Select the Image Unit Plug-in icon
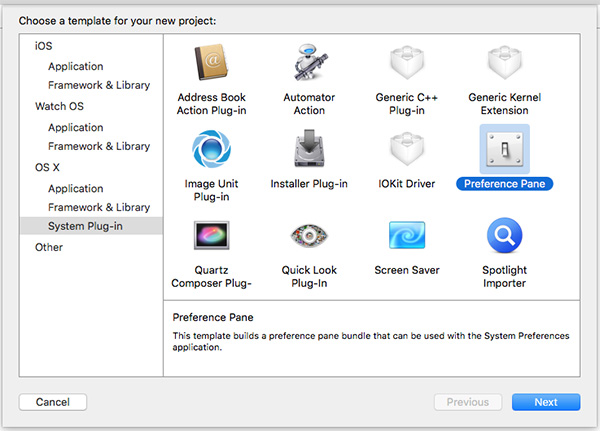Screen dimensions: 600x431 coord(211,149)
